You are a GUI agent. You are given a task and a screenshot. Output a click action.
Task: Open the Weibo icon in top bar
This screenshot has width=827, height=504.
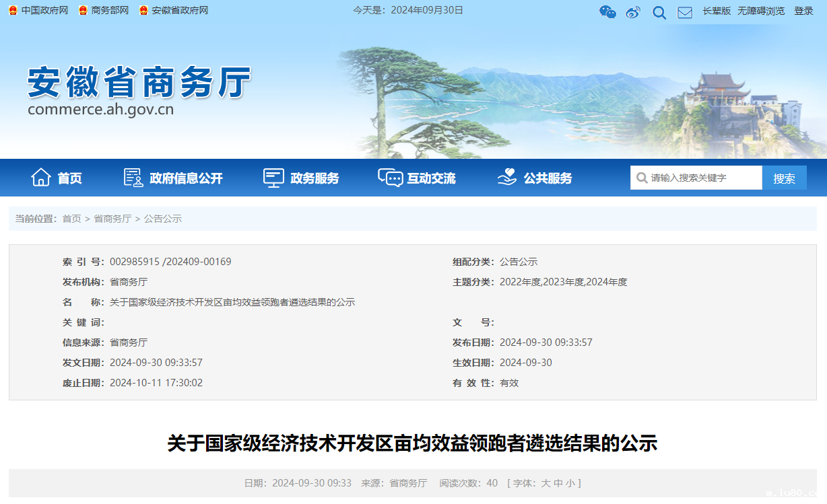pyautogui.click(x=633, y=11)
